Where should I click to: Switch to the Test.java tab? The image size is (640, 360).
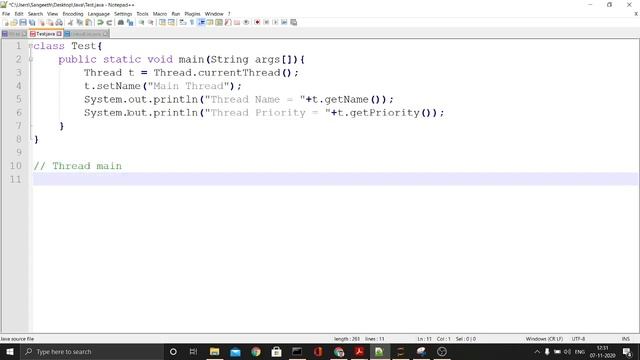tap(45, 34)
